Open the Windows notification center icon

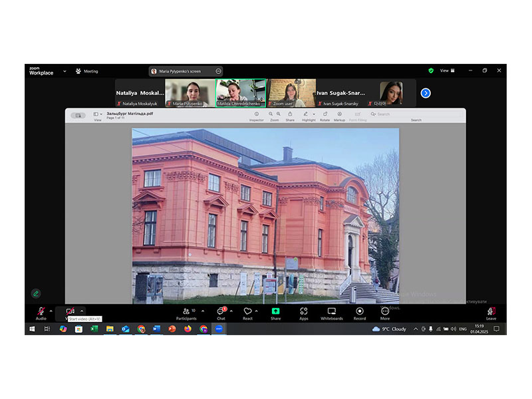[496, 329]
